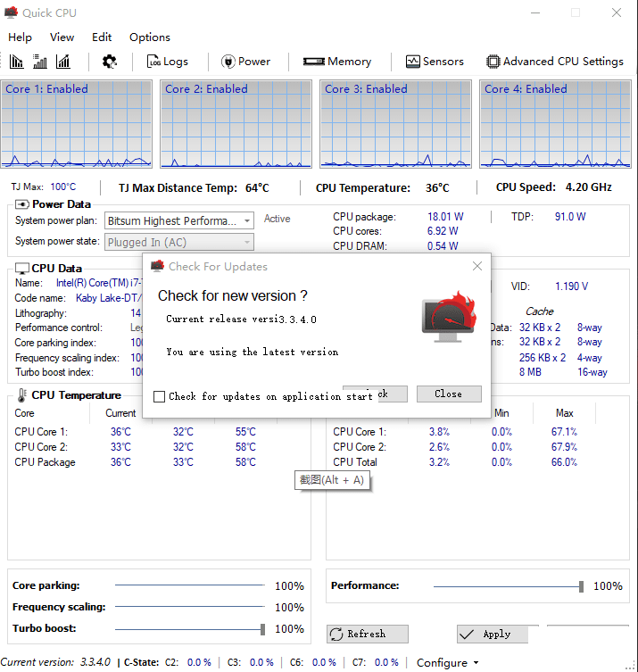Click the Current column header in temperature table
Image resolution: width=638 pixels, height=672 pixels.
(120, 413)
